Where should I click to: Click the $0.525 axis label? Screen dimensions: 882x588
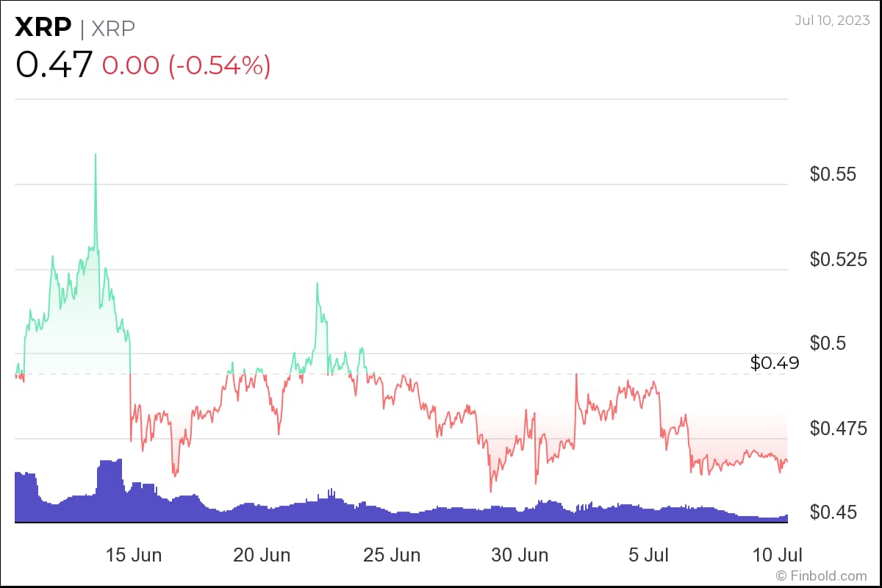(x=839, y=259)
